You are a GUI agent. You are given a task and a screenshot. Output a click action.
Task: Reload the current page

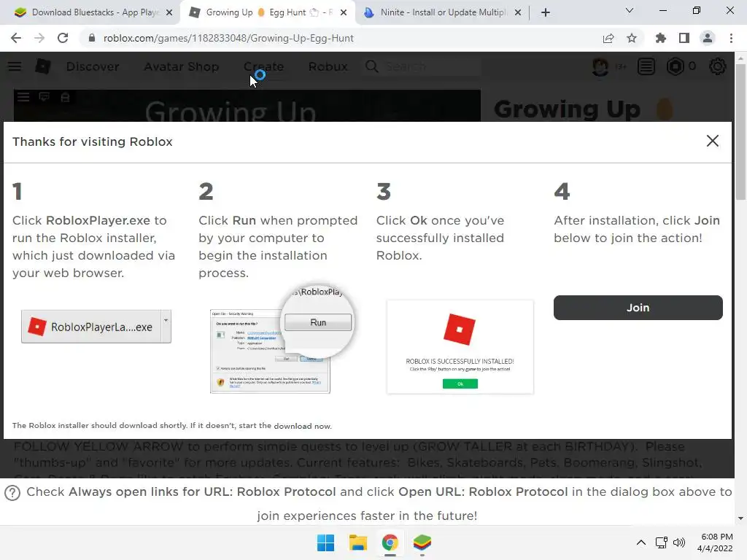63,38
